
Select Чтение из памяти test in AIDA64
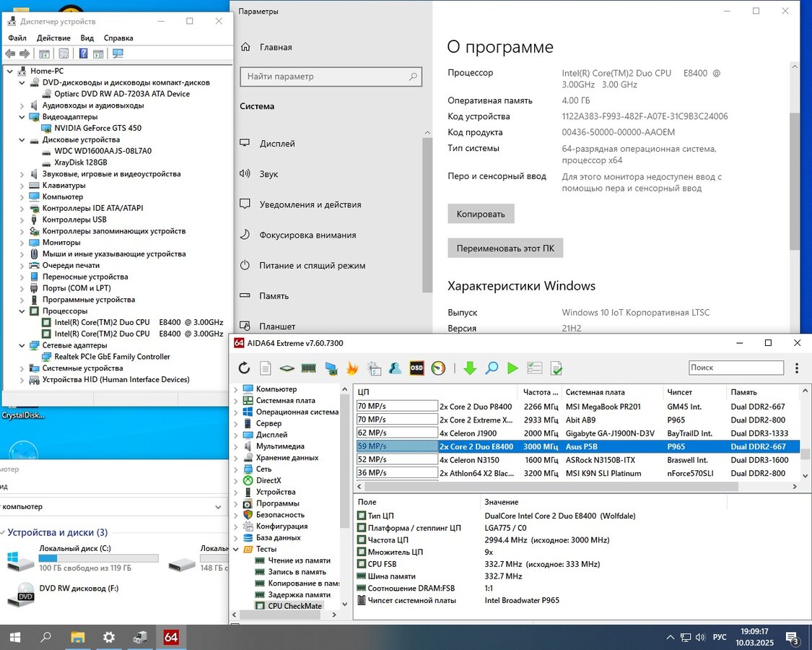299,560
